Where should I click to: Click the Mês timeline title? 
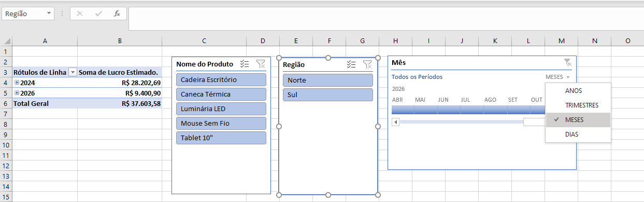(x=398, y=63)
